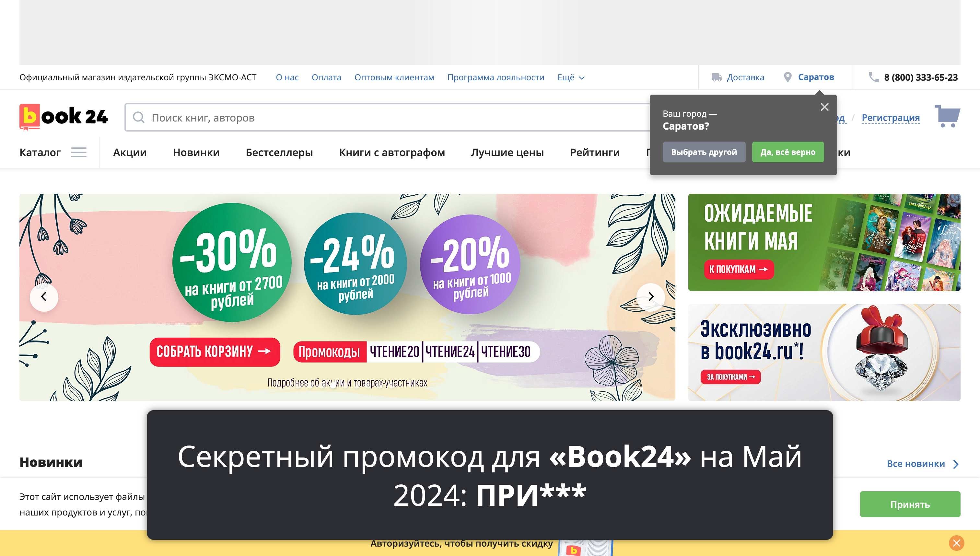Choose Выбрать другой city button
980x556 pixels.
[x=704, y=152]
